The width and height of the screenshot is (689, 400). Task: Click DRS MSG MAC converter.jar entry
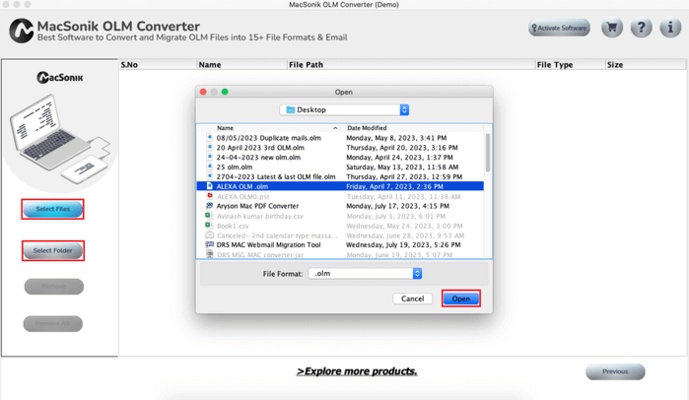click(260, 255)
